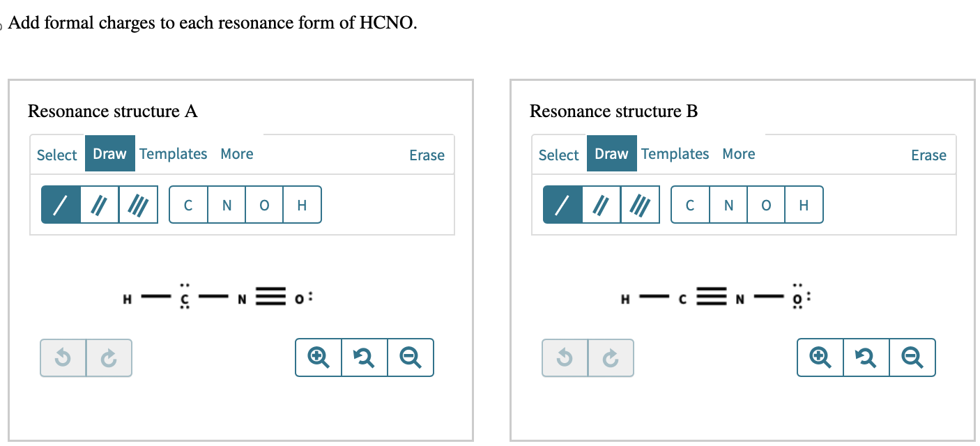Select the Nitrogen atom button in structure B
The height and width of the screenshot is (446, 980).
[x=728, y=204]
